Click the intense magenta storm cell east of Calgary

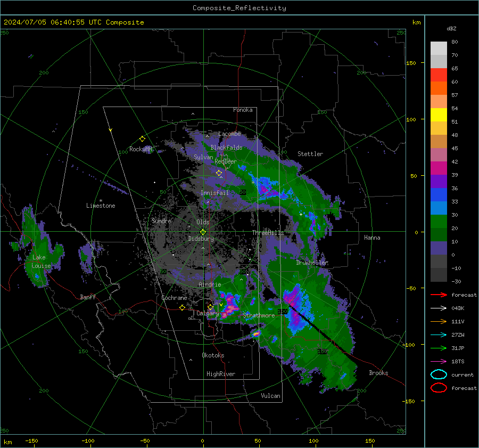tap(230, 306)
